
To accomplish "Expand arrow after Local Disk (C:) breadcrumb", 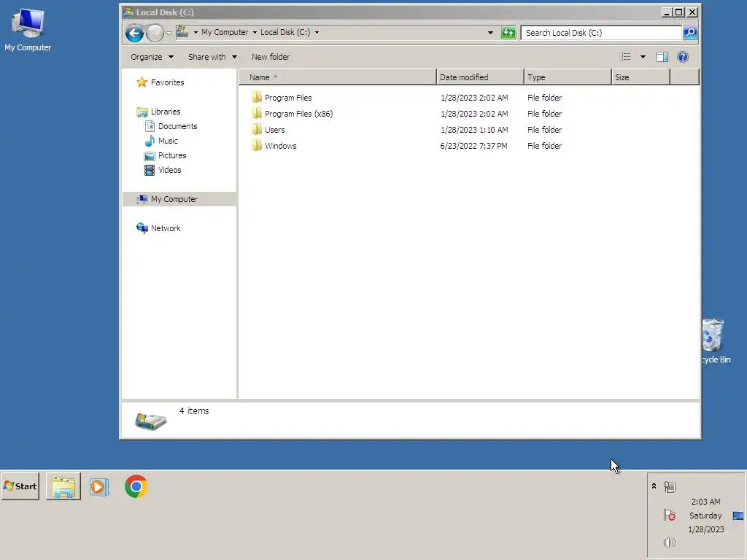I will pyautogui.click(x=317, y=32).
